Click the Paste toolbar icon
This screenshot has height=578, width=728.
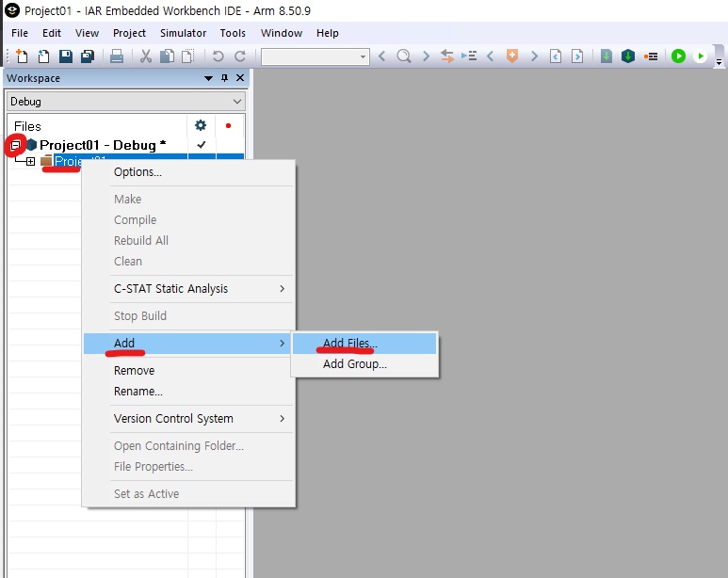click(x=188, y=56)
